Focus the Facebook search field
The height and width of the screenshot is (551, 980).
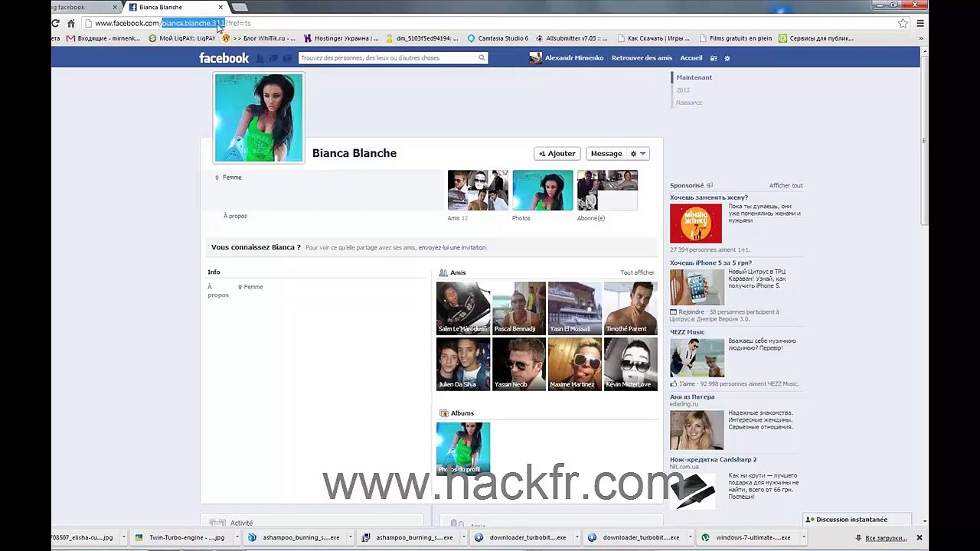click(388, 58)
